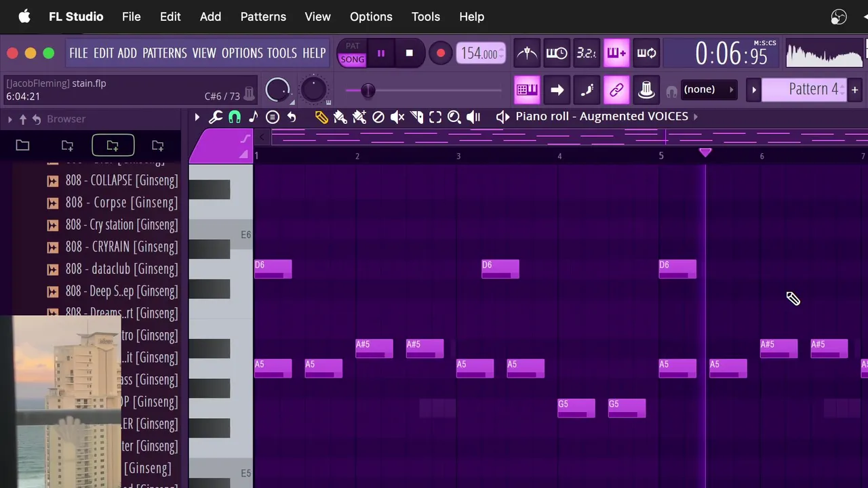Click the multilink knob controller icon
868x488 pixels.
pos(646,89)
